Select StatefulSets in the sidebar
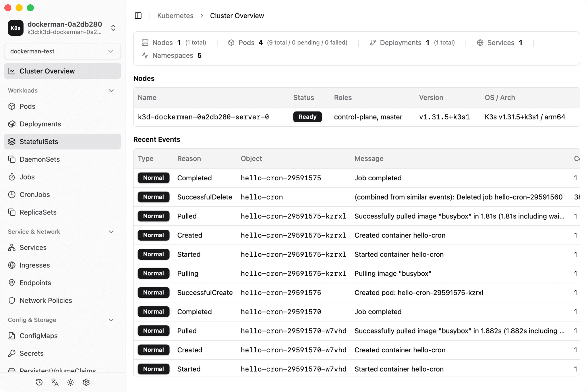 (x=39, y=142)
